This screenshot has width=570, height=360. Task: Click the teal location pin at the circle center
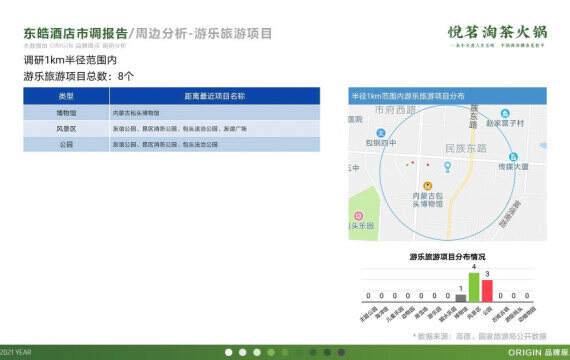tap(447, 167)
